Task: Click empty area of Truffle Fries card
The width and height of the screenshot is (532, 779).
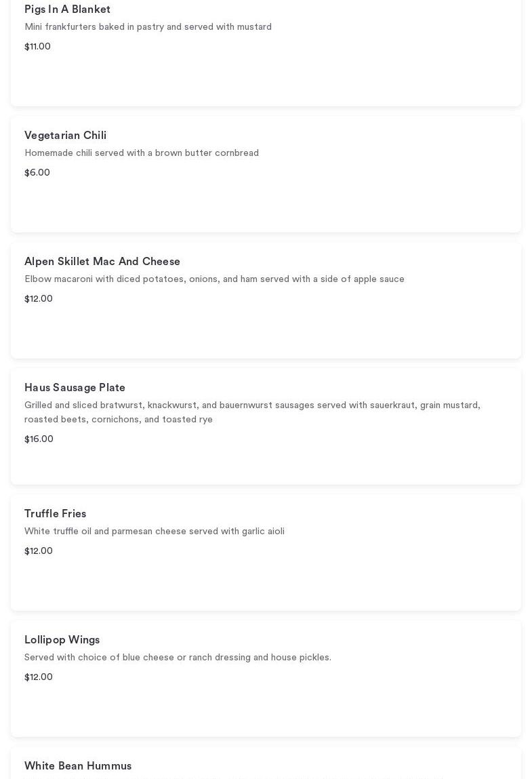Action: click(x=339, y=583)
